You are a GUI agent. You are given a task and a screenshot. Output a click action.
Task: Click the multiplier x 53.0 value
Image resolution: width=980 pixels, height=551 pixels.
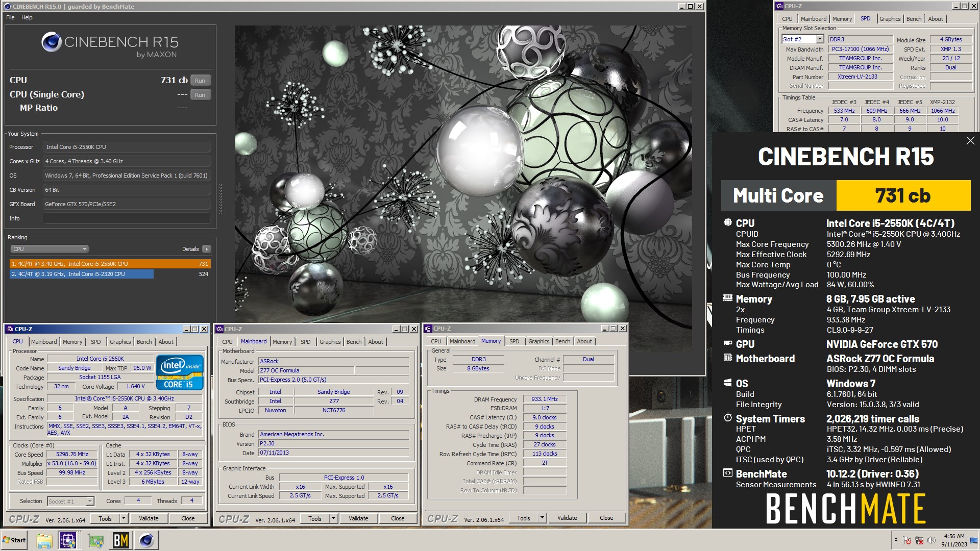point(72,464)
